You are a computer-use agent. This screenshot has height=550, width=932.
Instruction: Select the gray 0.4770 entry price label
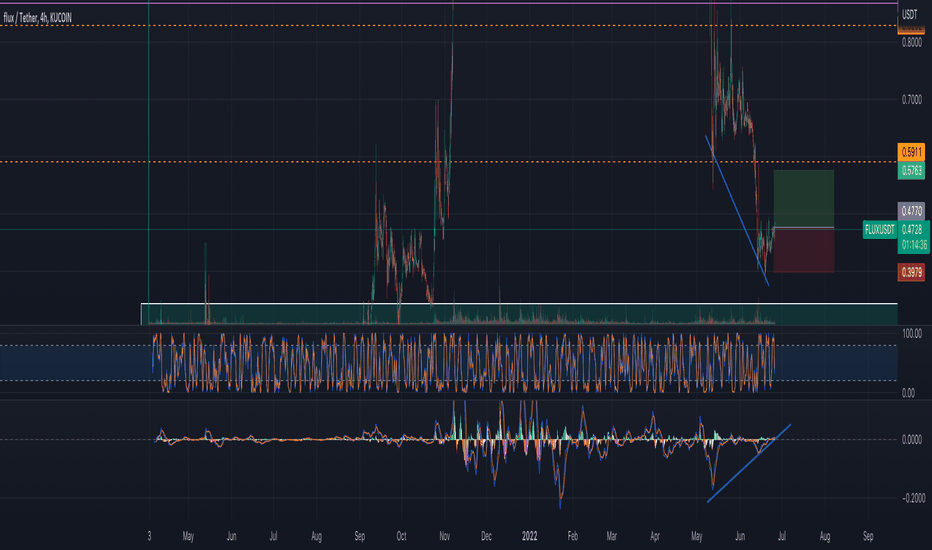click(x=911, y=210)
